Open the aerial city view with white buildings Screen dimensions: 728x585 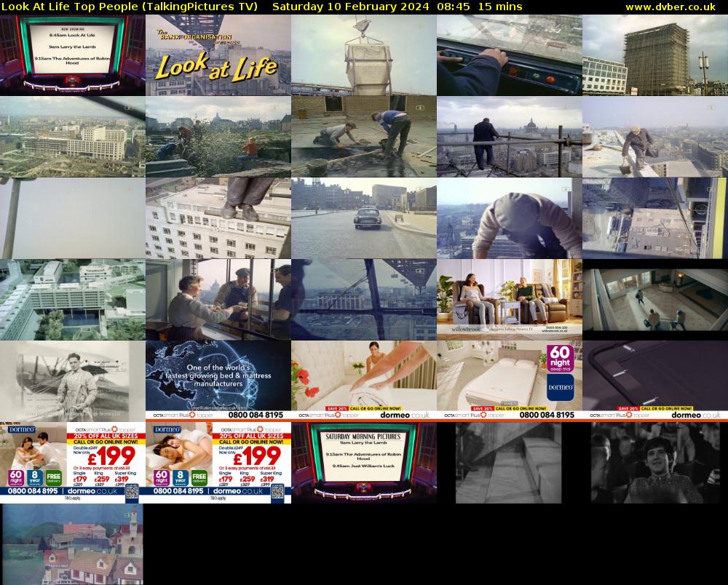(x=73, y=137)
